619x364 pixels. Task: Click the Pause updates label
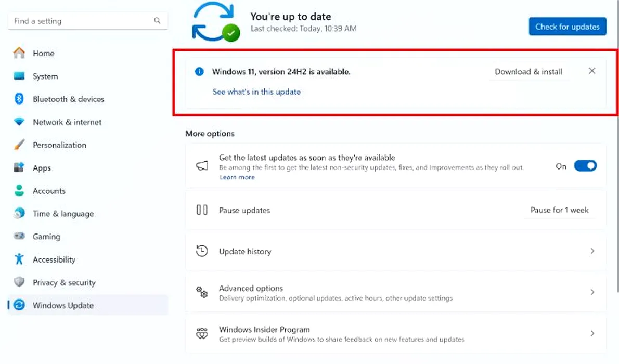click(244, 210)
